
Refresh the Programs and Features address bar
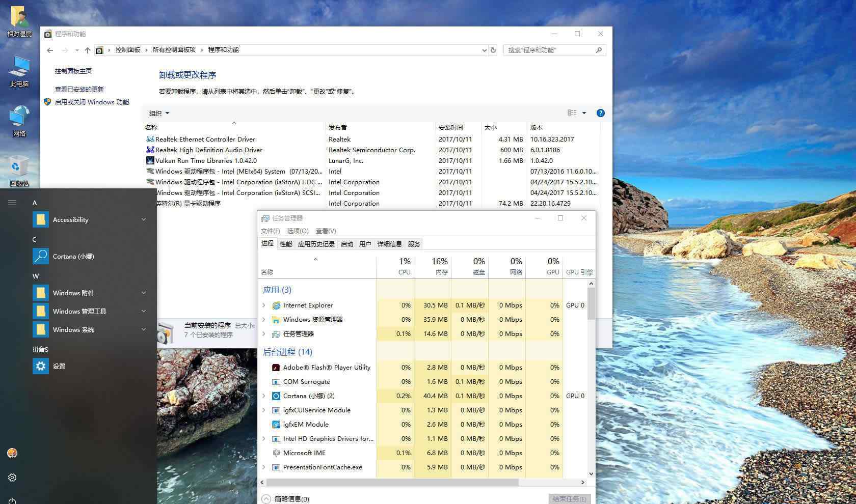point(493,50)
